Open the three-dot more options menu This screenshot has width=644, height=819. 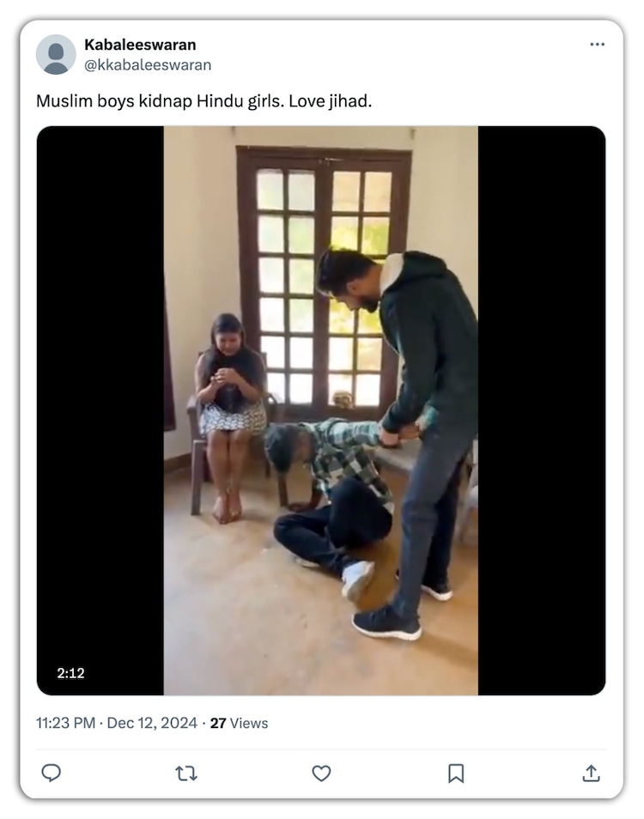pos(597,45)
